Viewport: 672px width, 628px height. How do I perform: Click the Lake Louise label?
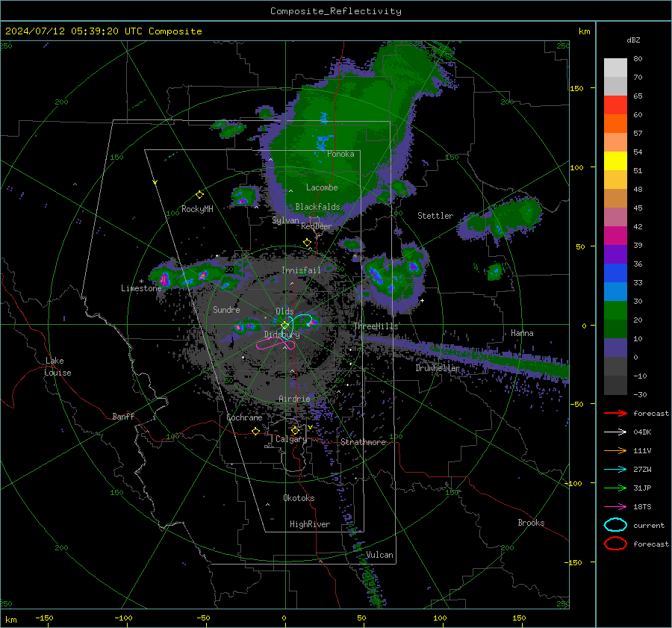tap(57, 367)
